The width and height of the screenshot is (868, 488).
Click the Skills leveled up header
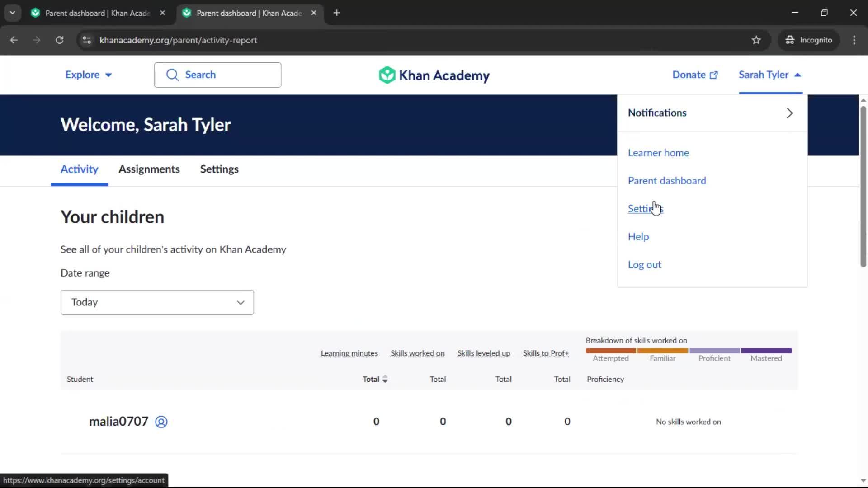coord(483,353)
